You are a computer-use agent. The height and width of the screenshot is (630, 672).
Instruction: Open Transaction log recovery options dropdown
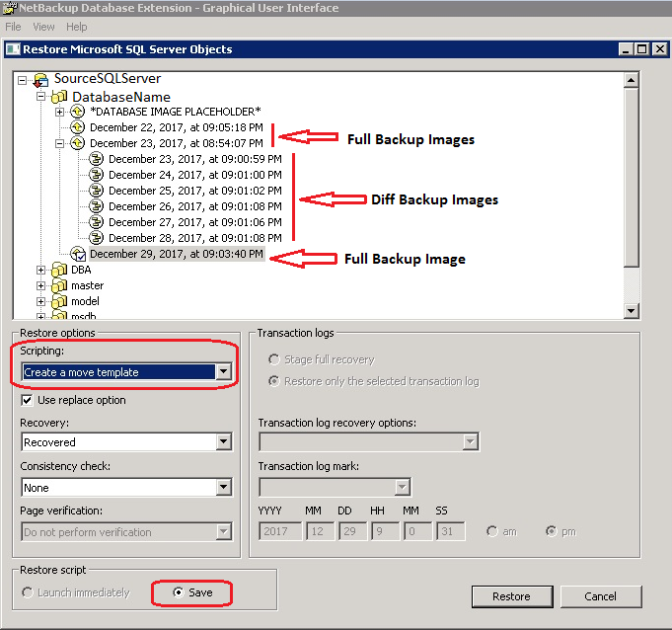click(x=470, y=441)
